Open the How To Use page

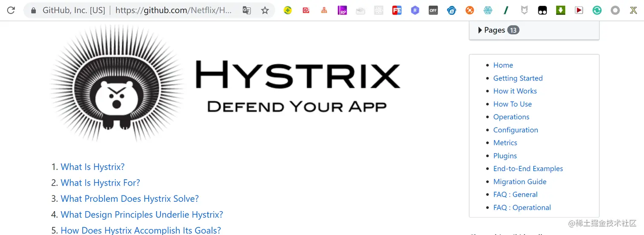click(512, 104)
